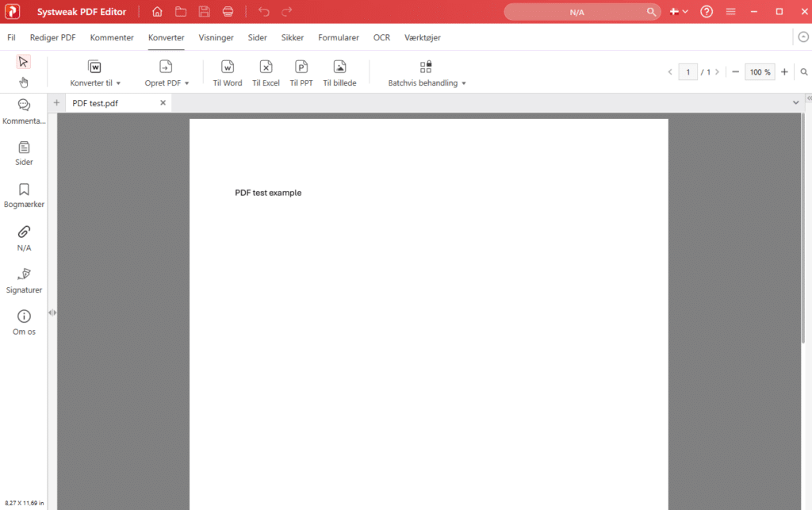Image resolution: width=812 pixels, height=510 pixels.
Task: Convert PDF with Til PPT
Action: 301,73
